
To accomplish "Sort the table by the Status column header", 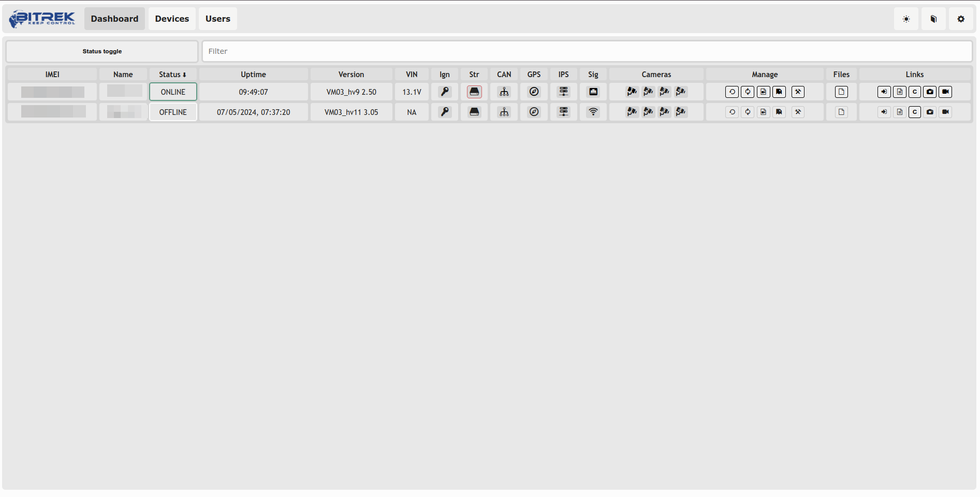I will (x=173, y=75).
